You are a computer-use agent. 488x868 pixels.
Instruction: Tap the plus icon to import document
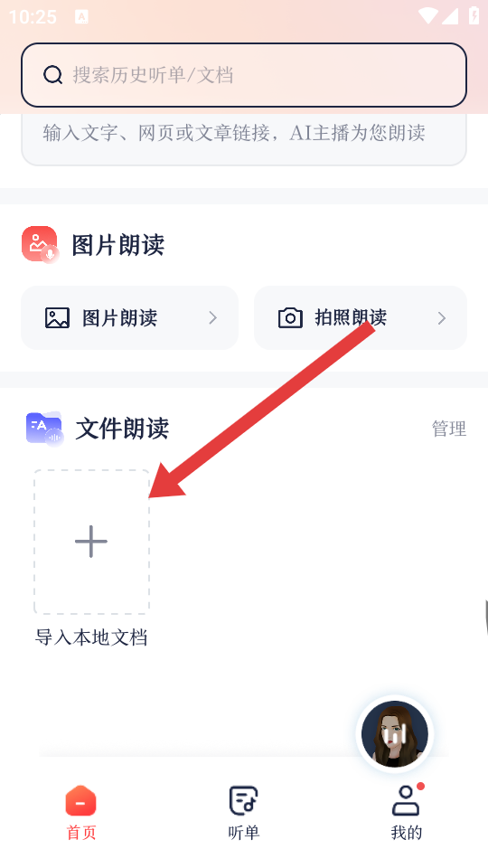click(91, 542)
